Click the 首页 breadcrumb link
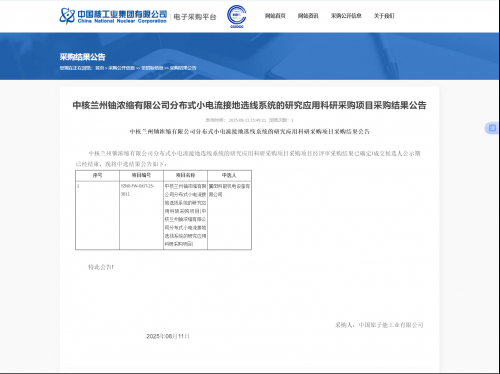The image size is (500, 374). [x=99, y=68]
